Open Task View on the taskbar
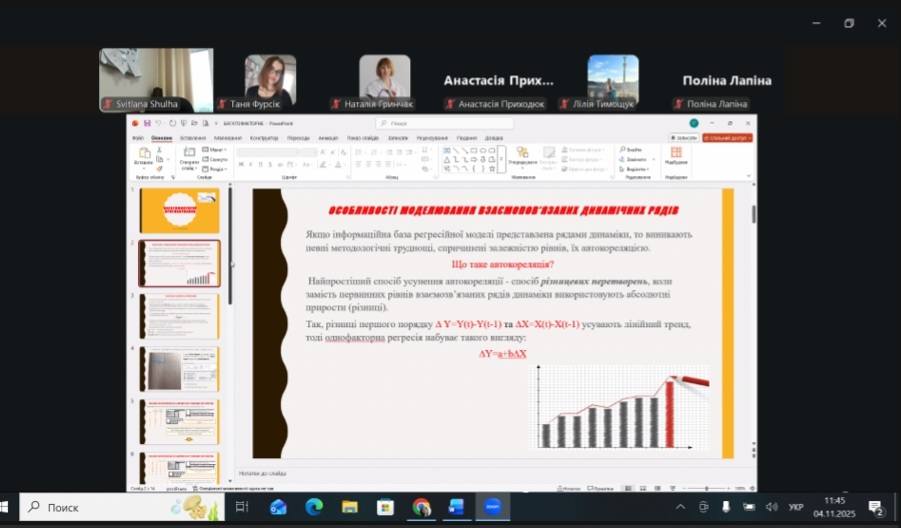Screen dimensions: 901x528 click(242, 507)
